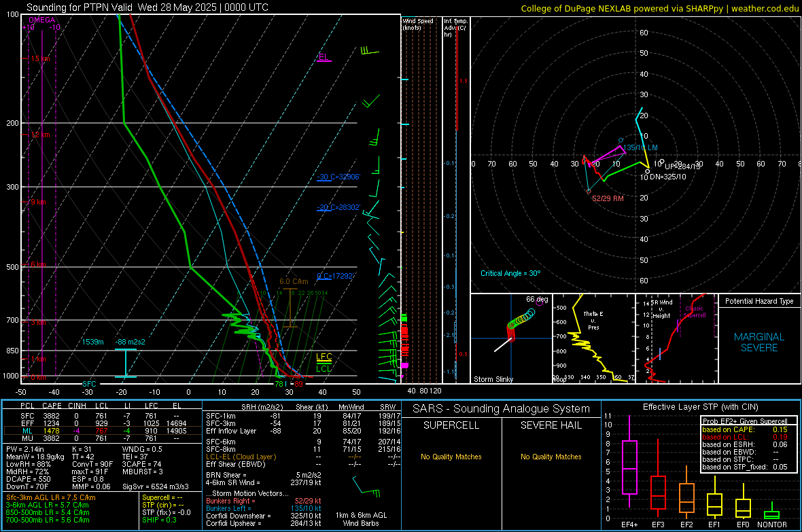Click the 'SARS - Sounding Analogue System' heading
Viewport: 802px width, 532px height.
[x=502, y=409]
